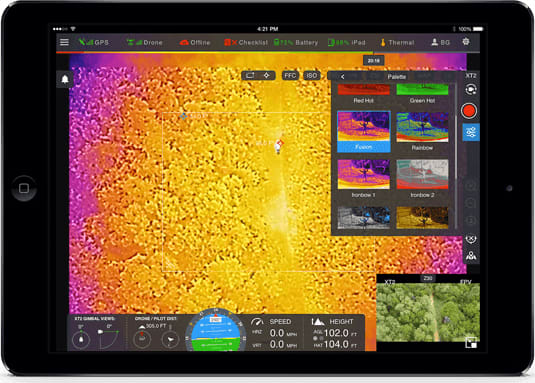The image size is (535, 383).
Task: Trigger FFC calibration
Action: click(290, 75)
